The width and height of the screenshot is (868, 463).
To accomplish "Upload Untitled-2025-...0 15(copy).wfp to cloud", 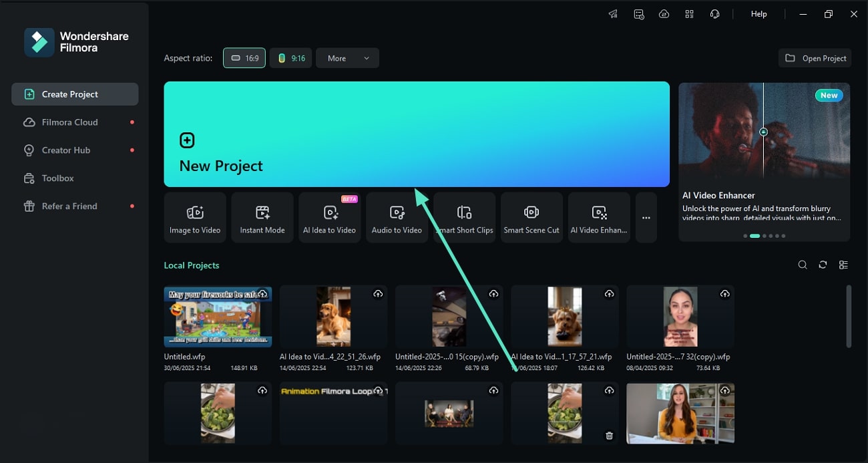I will point(493,294).
